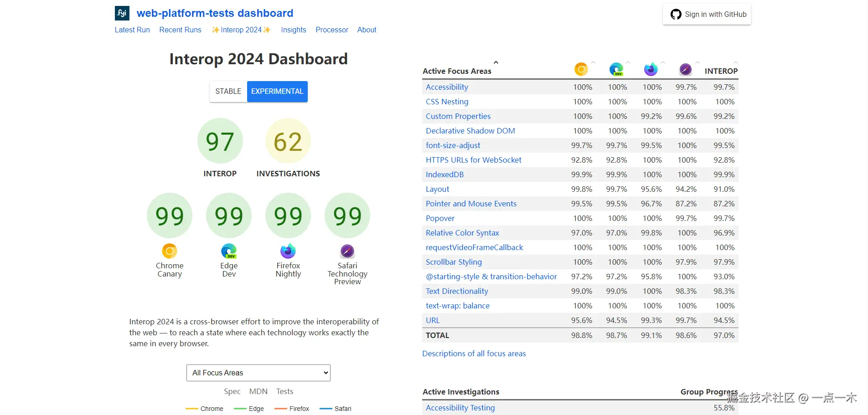This screenshot has height=415, width=868.
Task: Open the Processor page
Action: (332, 30)
